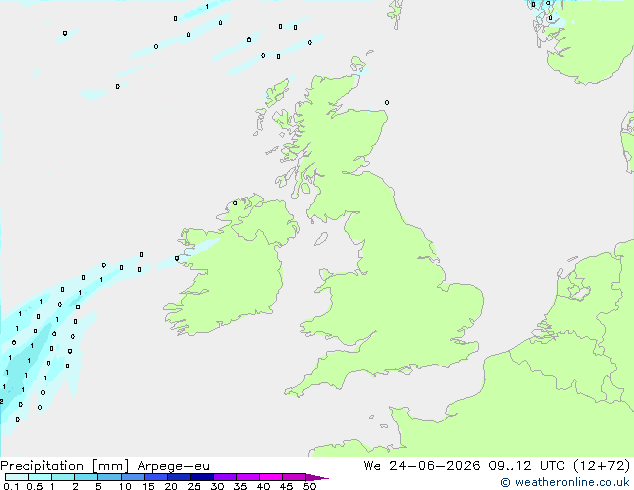Click the '09..12 UTC' time range text
This screenshot has width=634, height=490.
point(526,466)
